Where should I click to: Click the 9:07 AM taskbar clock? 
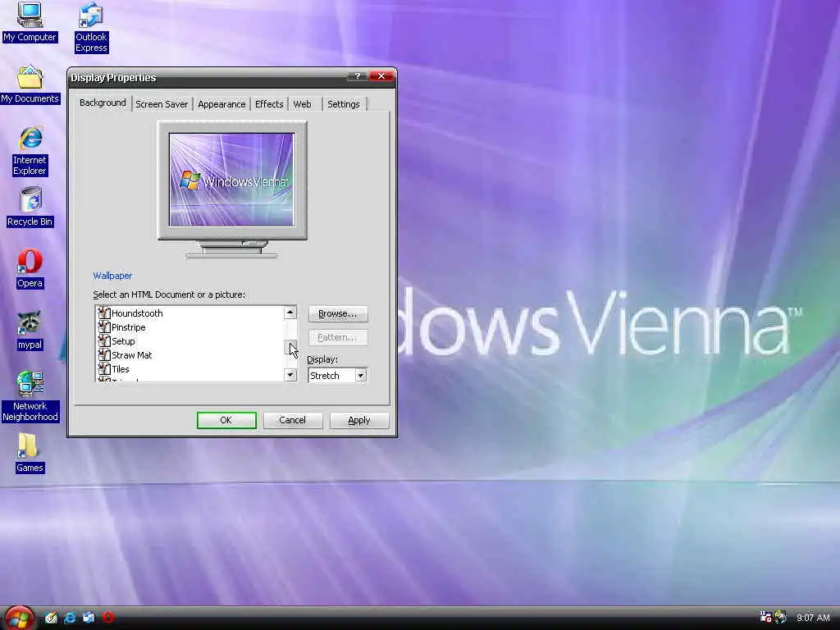click(813, 618)
